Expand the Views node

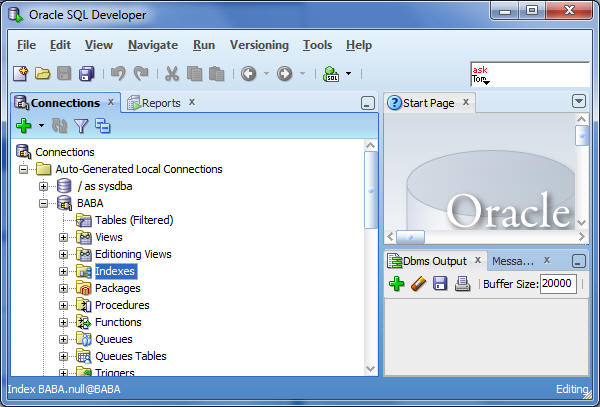click(x=64, y=237)
